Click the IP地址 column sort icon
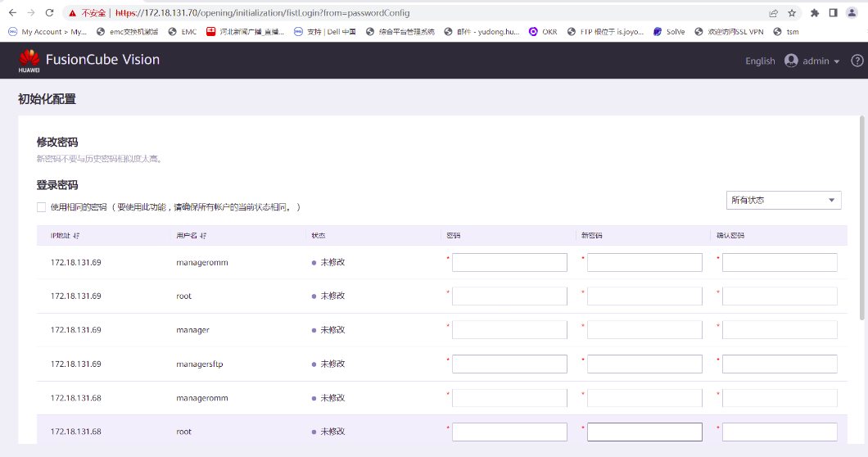Image resolution: width=868 pixels, height=457 pixels. (x=76, y=236)
